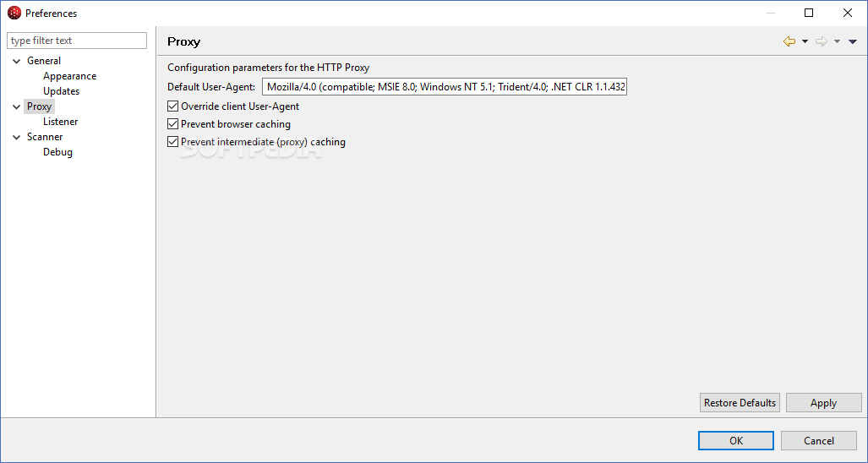Click the Apply button
The height and width of the screenshot is (463, 868).
pyautogui.click(x=824, y=403)
